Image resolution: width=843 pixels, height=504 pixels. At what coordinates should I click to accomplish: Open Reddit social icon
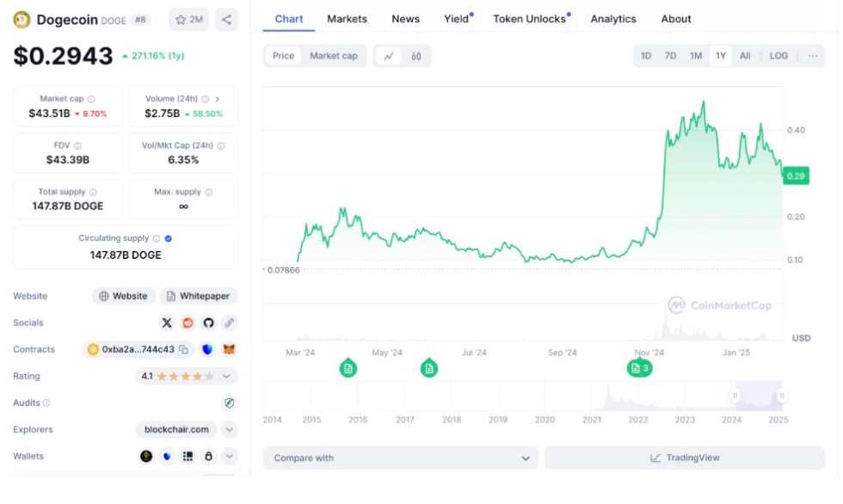(x=188, y=323)
